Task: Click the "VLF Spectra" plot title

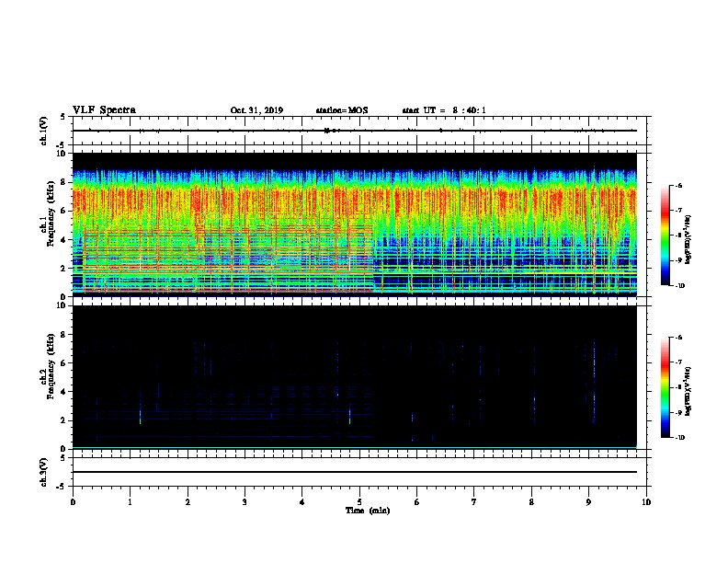Action: tap(104, 110)
